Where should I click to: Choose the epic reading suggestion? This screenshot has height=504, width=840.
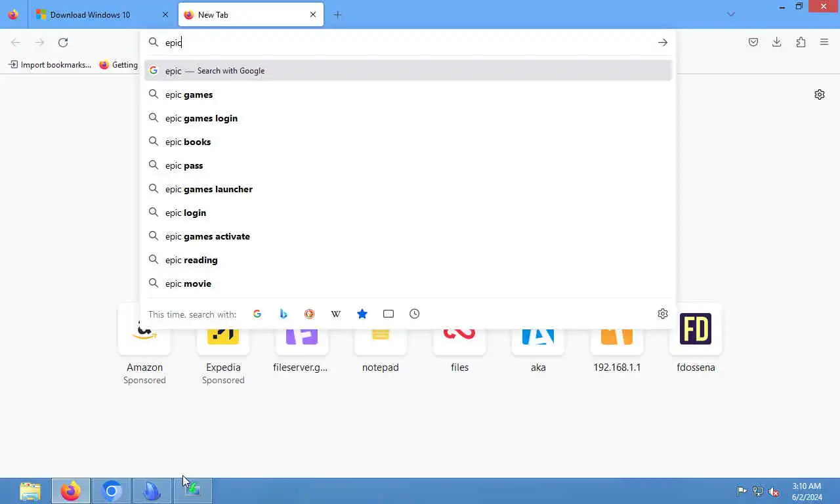click(408, 260)
